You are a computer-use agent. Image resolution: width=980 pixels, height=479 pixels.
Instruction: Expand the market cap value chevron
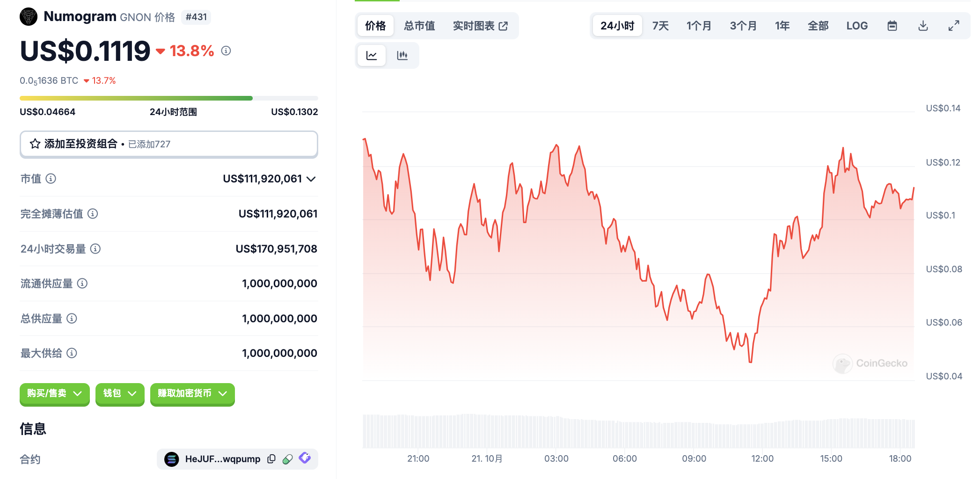click(x=311, y=179)
